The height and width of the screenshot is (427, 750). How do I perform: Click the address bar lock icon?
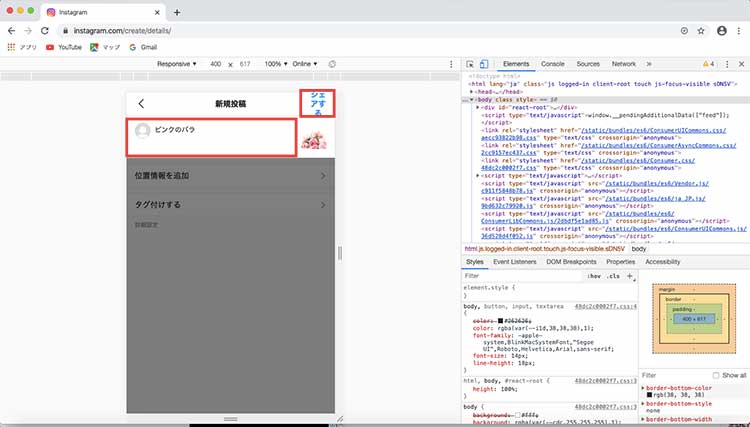[66, 31]
